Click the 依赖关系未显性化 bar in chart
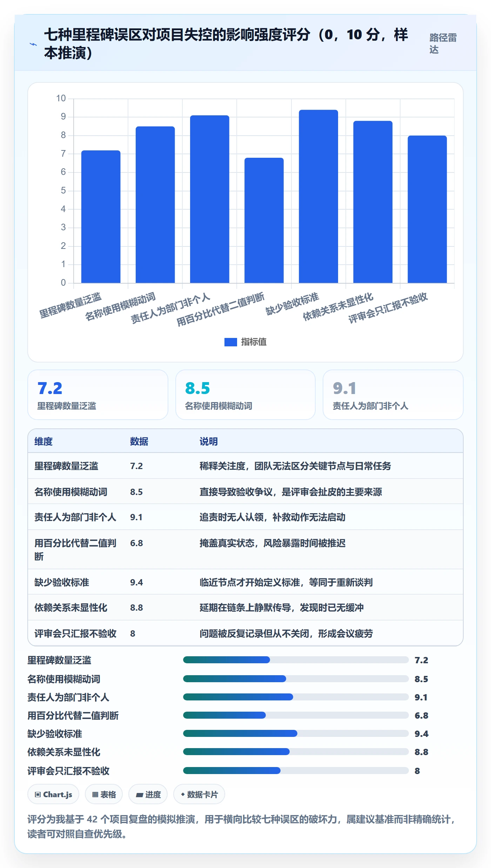Viewport: 491px width, 868px height. tap(373, 202)
